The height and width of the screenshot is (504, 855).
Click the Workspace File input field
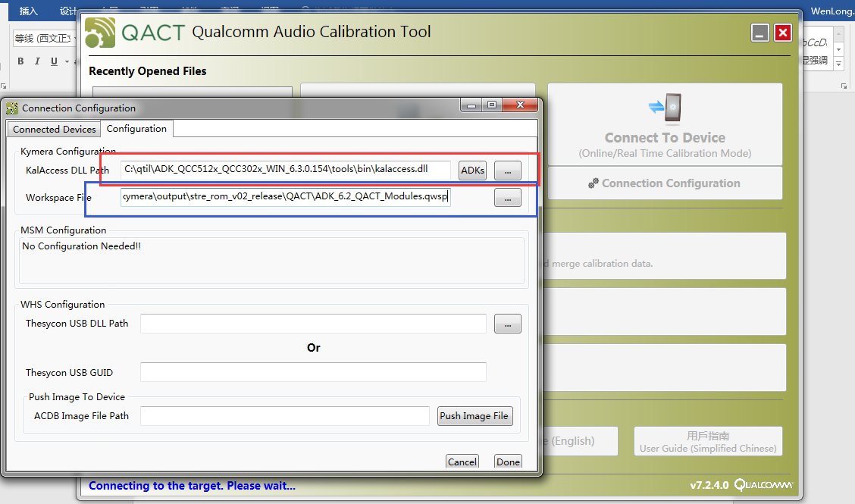(286, 196)
